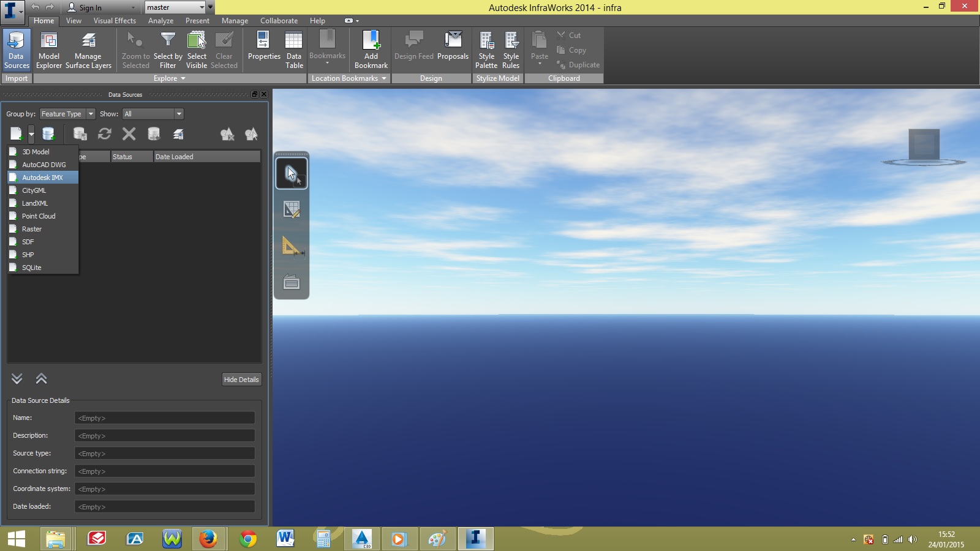Open Chrome from the taskbar
Image resolution: width=980 pixels, height=551 pixels.
[x=248, y=539]
